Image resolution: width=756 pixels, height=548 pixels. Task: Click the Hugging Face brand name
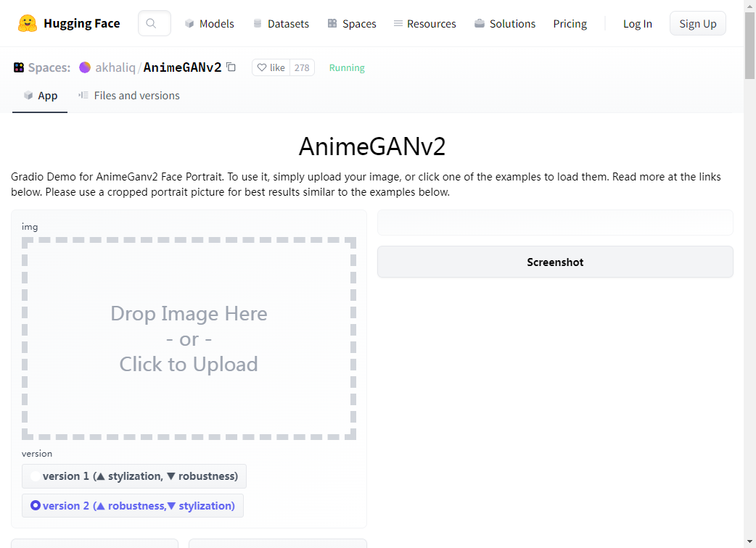point(81,23)
